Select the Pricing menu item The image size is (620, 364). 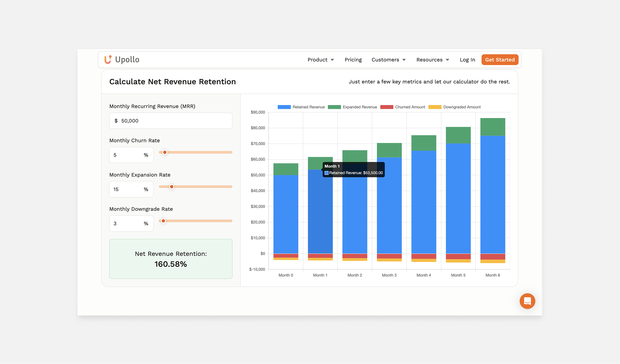click(x=353, y=59)
